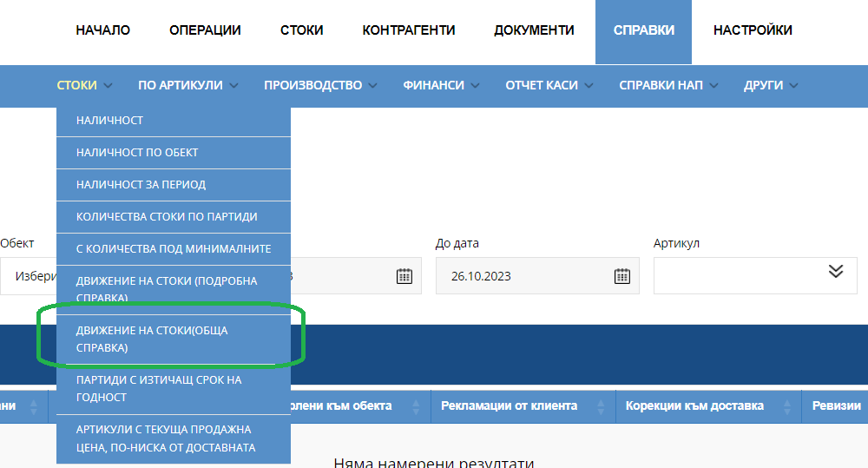Expand the ОТЧЕТ КАСИ dropdown
This screenshot has width=868, height=468.
(549, 85)
